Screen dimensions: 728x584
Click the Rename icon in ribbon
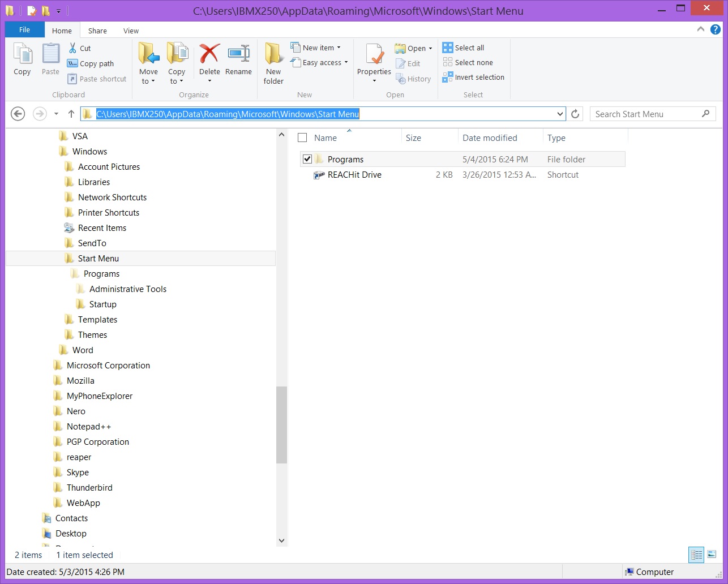(x=238, y=55)
